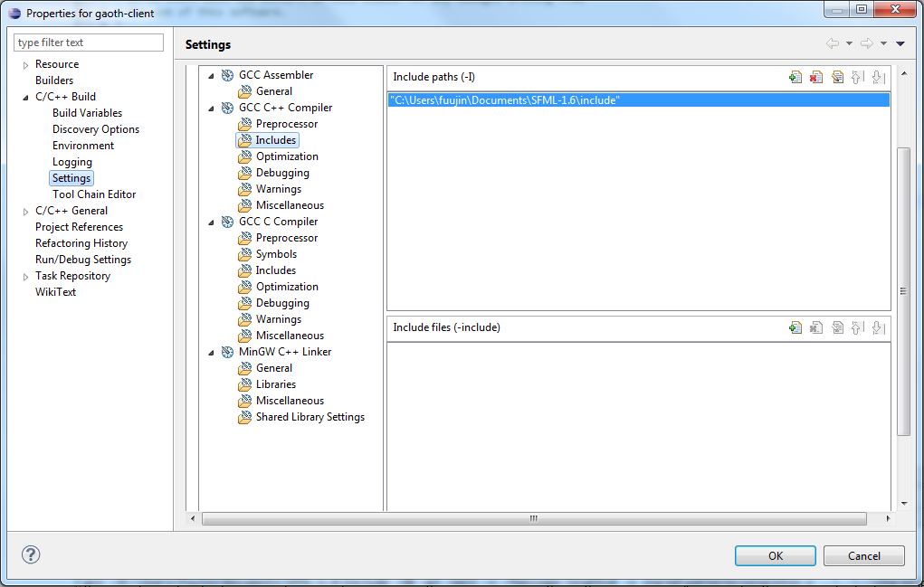Select Debugging under GCC C++ Compiler
This screenshot has width=924, height=587.
point(282,173)
